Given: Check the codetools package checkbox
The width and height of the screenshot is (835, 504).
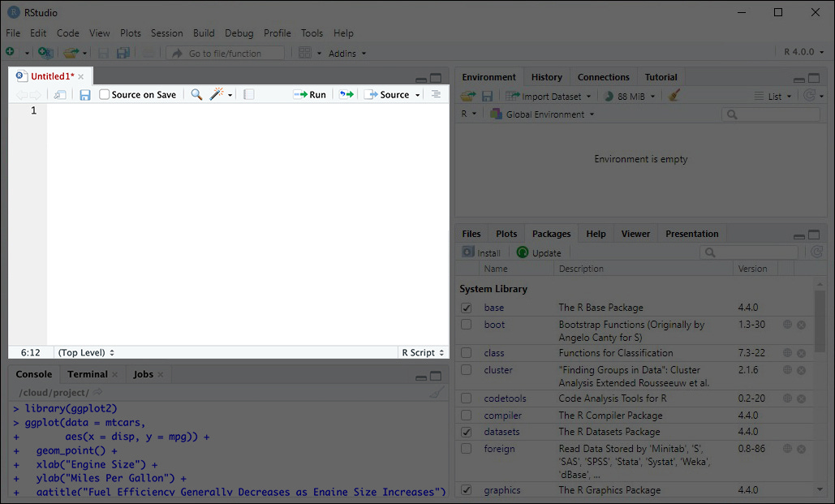Looking at the screenshot, I should tap(467, 398).
